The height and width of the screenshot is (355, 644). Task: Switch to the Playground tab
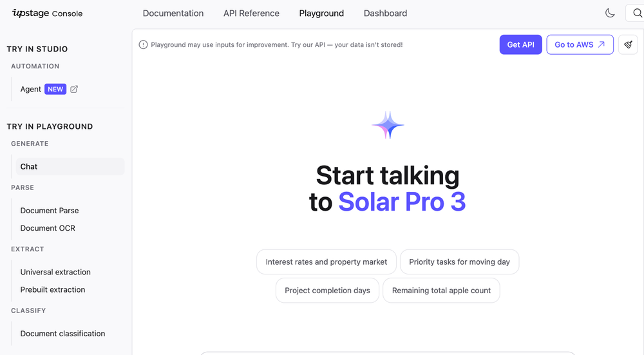(x=321, y=13)
